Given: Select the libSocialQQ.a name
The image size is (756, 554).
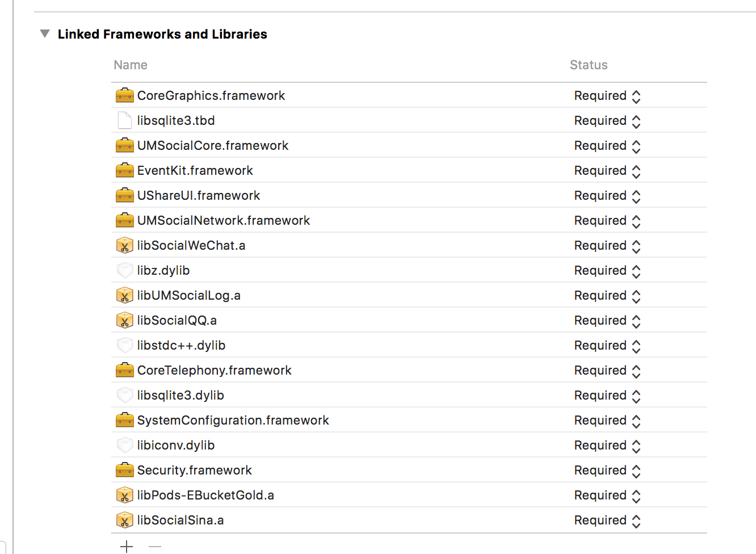Looking at the screenshot, I should 177,320.
